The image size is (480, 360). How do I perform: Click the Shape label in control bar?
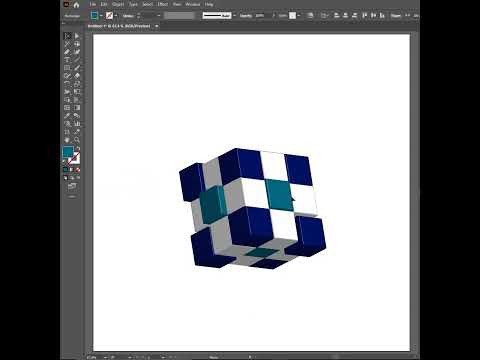pos(396,16)
